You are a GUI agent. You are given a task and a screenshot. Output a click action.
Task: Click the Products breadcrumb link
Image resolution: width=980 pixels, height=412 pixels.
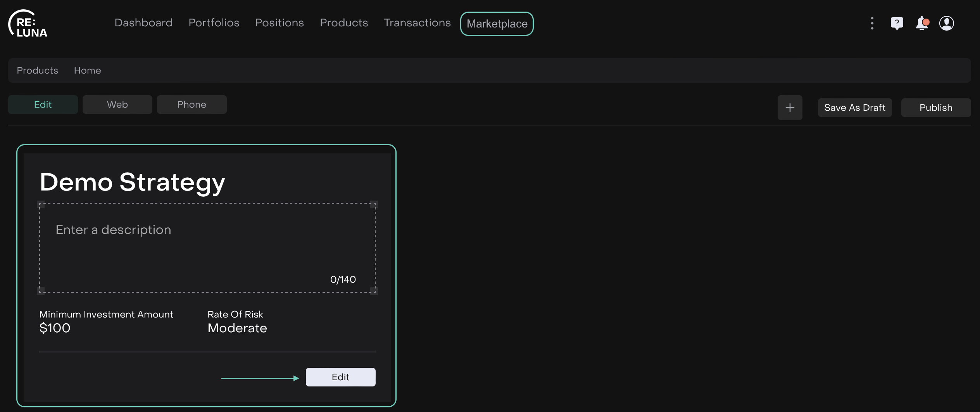(x=37, y=70)
